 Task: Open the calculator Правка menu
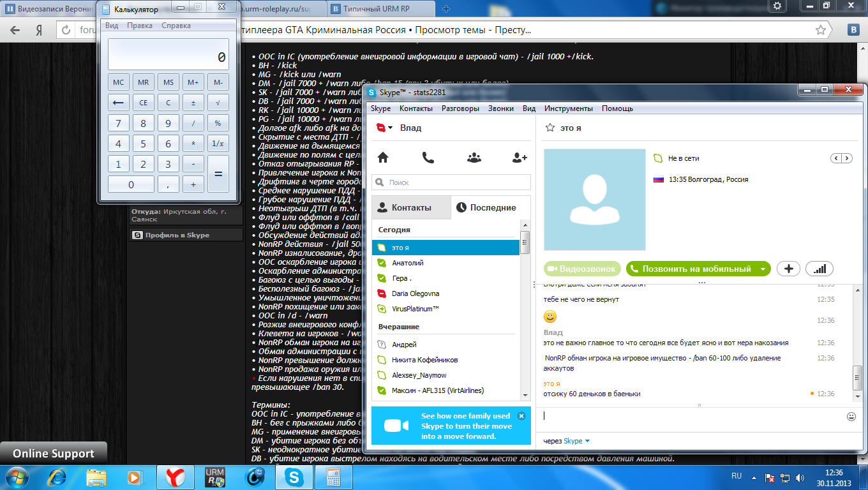pyautogui.click(x=140, y=26)
